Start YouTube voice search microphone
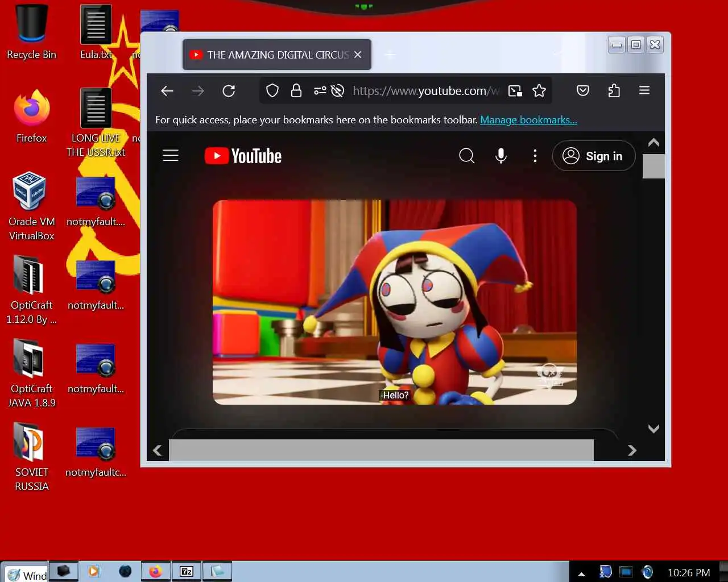The width and height of the screenshot is (728, 582). [x=500, y=156]
